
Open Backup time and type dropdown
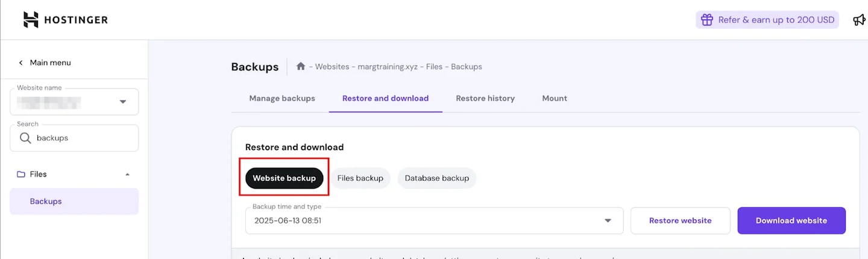(x=434, y=220)
